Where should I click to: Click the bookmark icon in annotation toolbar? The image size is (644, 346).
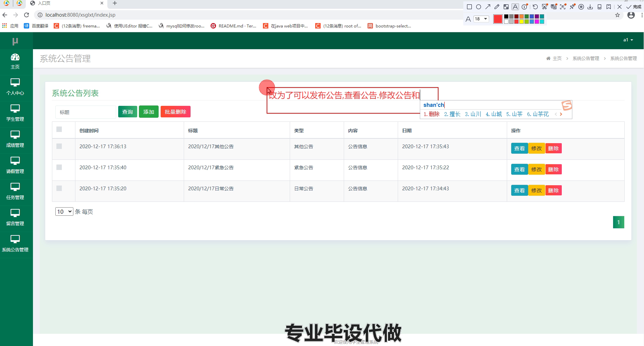[x=609, y=7]
